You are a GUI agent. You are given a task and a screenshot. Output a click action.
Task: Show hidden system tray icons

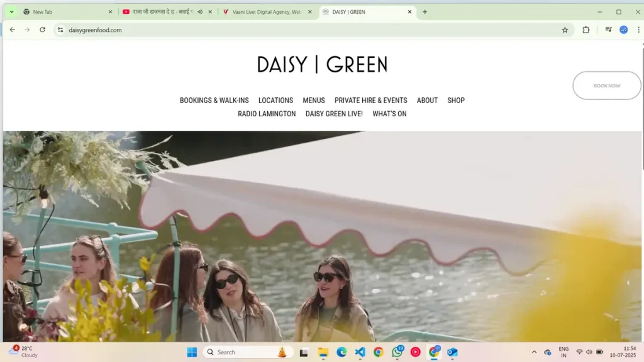click(x=534, y=352)
